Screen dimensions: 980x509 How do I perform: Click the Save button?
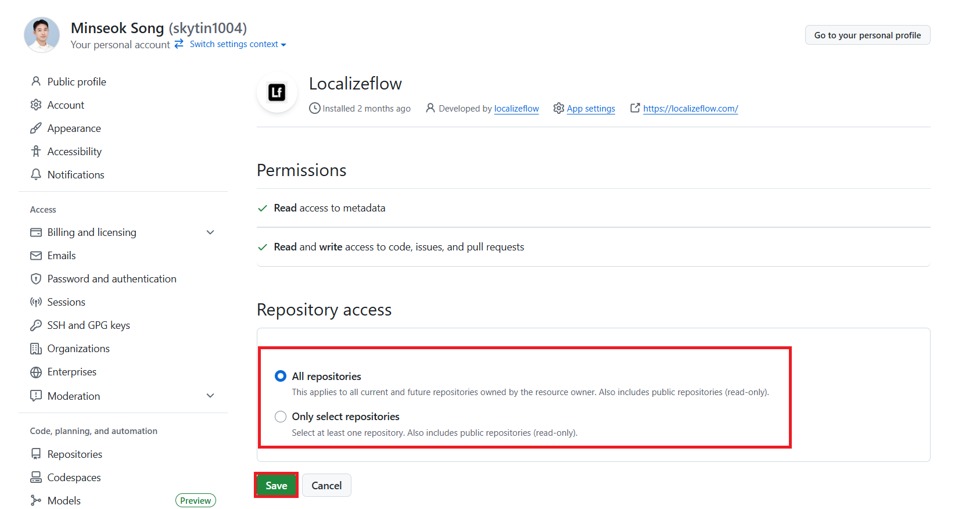click(x=277, y=485)
